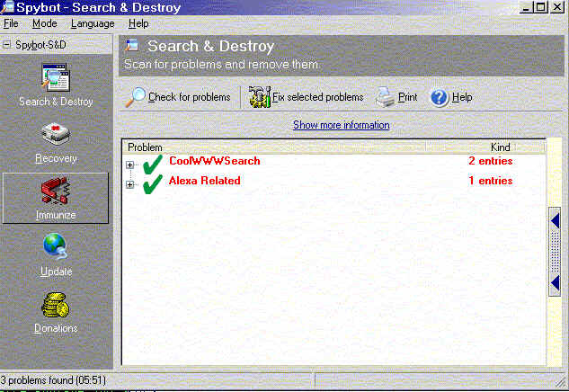Open the Donations coins icon

tap(55, 305)
